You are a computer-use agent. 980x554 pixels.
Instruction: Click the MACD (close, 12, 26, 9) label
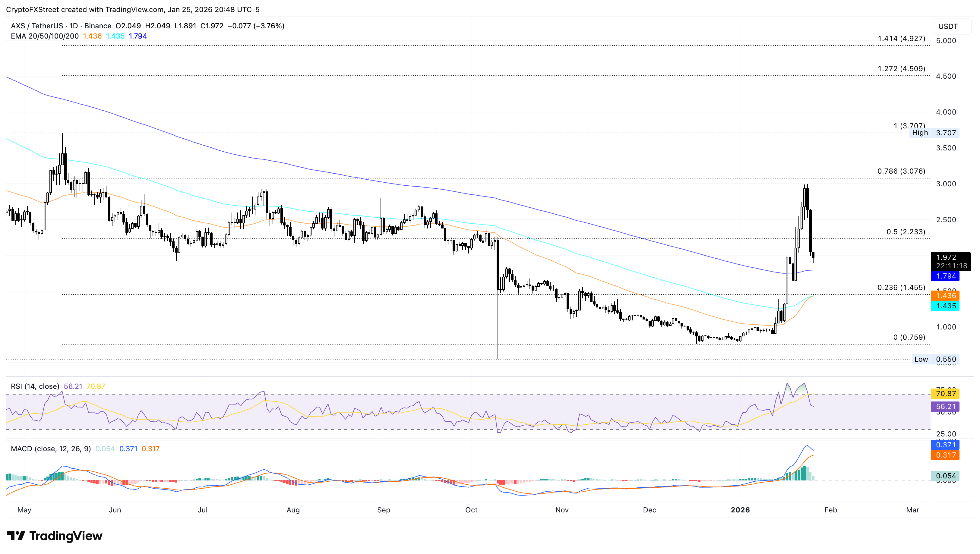(x=51, y=449)
